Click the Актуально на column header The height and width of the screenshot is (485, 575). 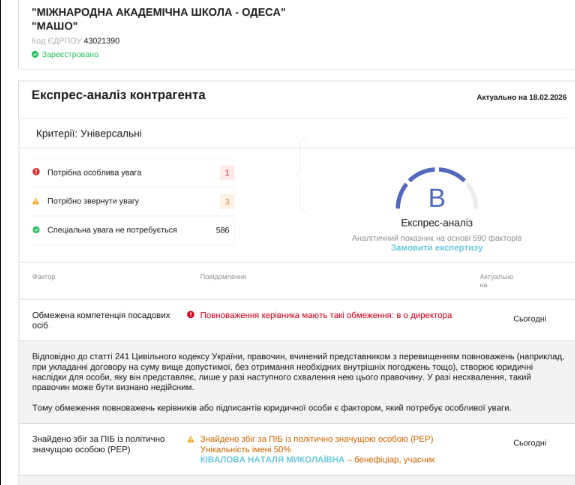pos(496,281)
